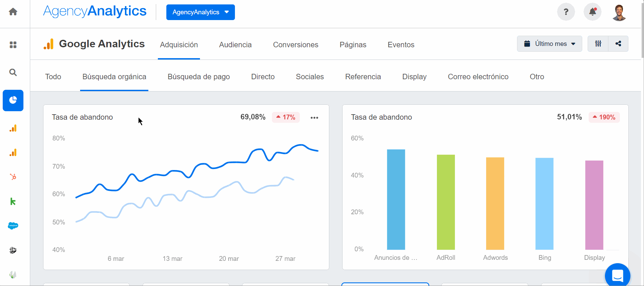
Task: Switch to the Audiencia tab
Action: pos(235,45)
